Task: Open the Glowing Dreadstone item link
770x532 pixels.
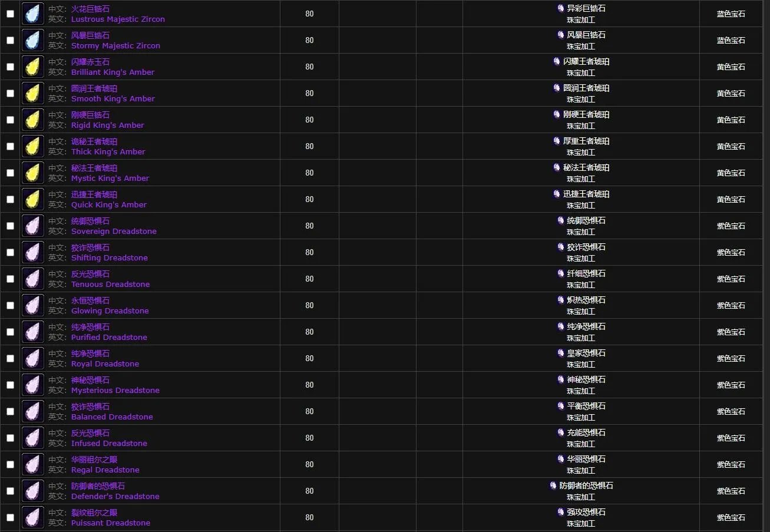Action: point(110,311)
